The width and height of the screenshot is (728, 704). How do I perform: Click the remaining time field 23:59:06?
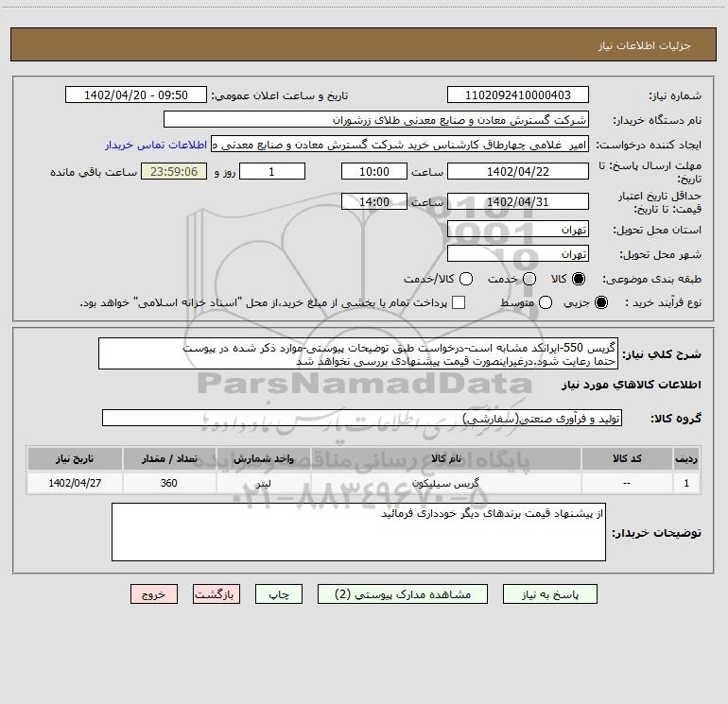pos(174,171)
